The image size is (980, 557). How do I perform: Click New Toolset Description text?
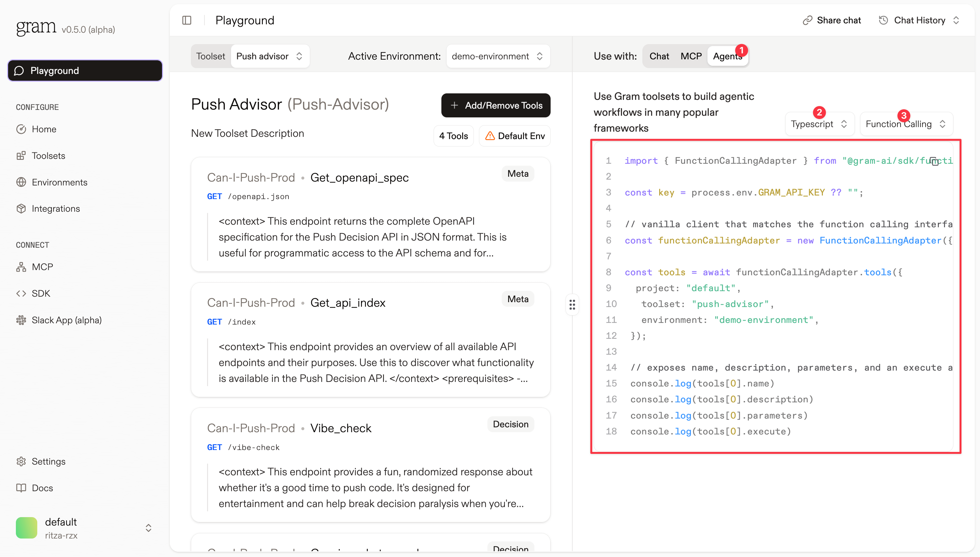click(247, 134)
